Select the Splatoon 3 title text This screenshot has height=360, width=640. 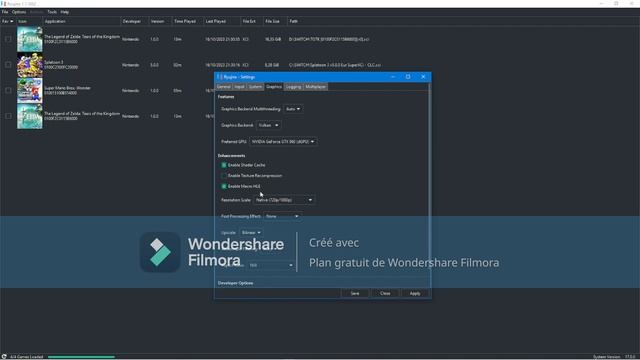(x=53, y=62)
